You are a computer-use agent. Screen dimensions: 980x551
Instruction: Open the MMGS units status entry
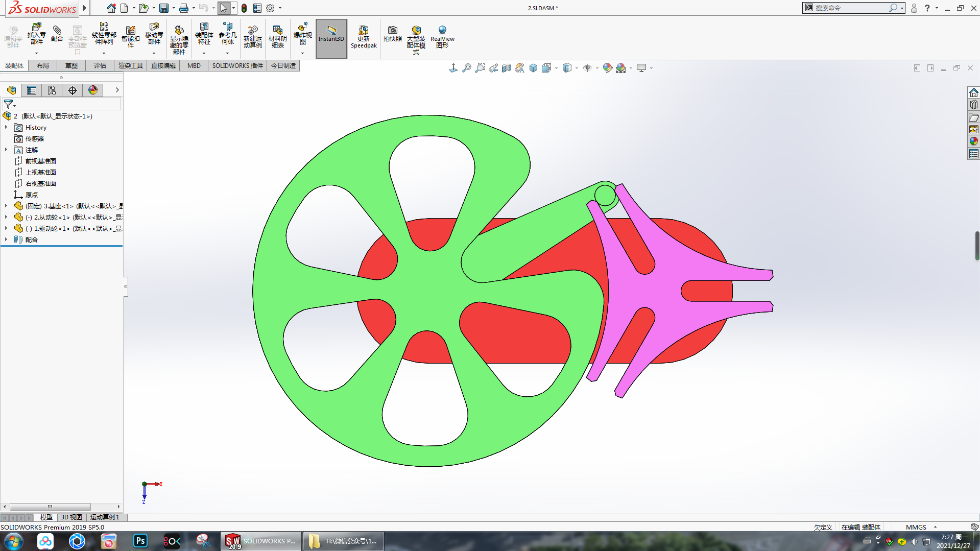[916, 527]
